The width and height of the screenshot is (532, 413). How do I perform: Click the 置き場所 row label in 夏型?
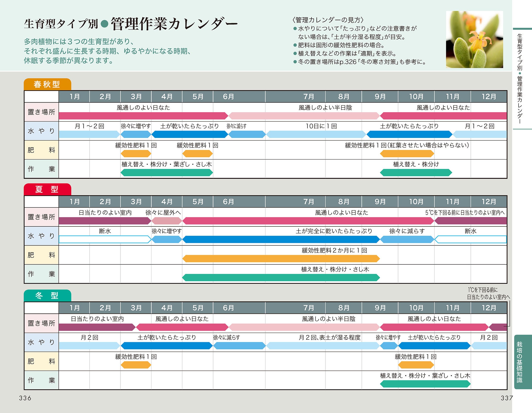pos(41,217)
